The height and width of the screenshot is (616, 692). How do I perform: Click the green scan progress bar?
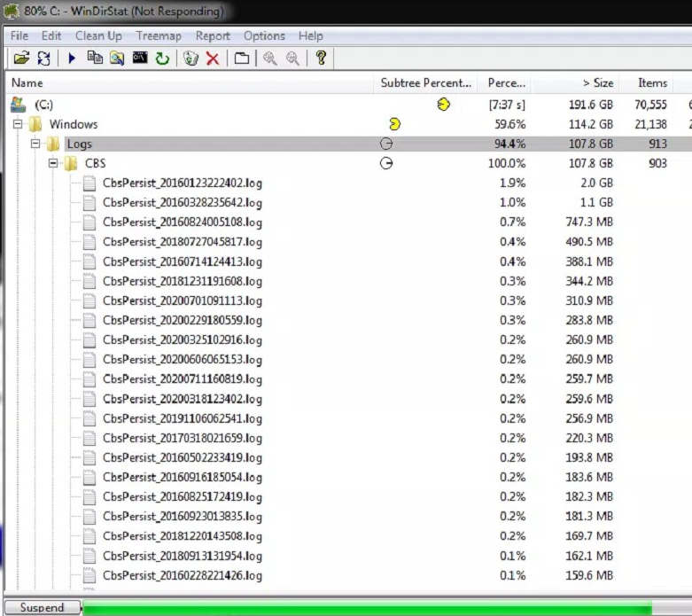click(367, 608)
